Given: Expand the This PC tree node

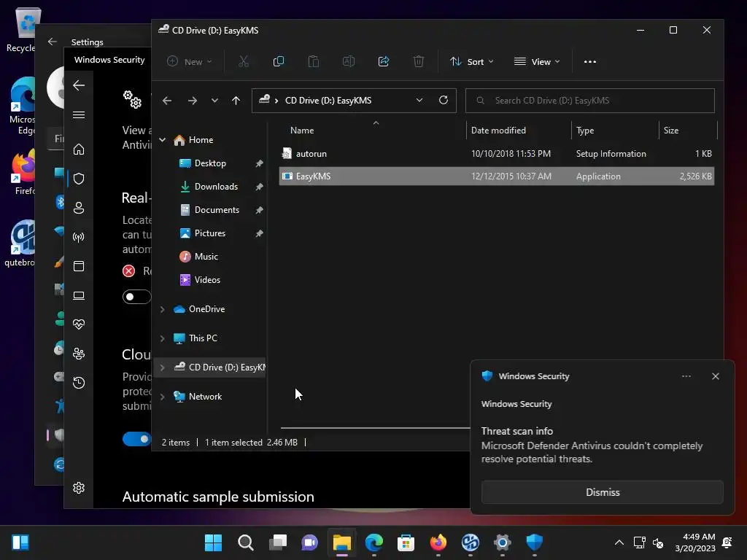Looking at the screenshot, I should point(163,338).
